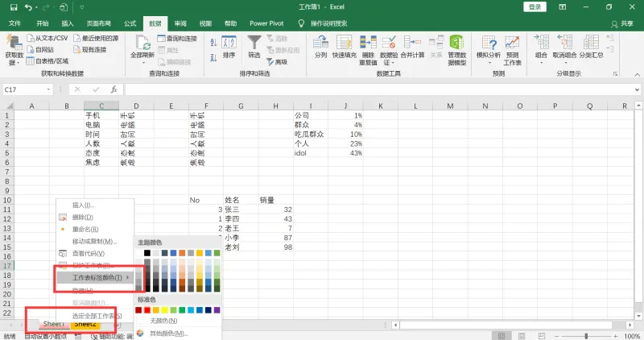Click the Save icon in quick access toolbar
The image size is (644, 340).
point(14,7)
